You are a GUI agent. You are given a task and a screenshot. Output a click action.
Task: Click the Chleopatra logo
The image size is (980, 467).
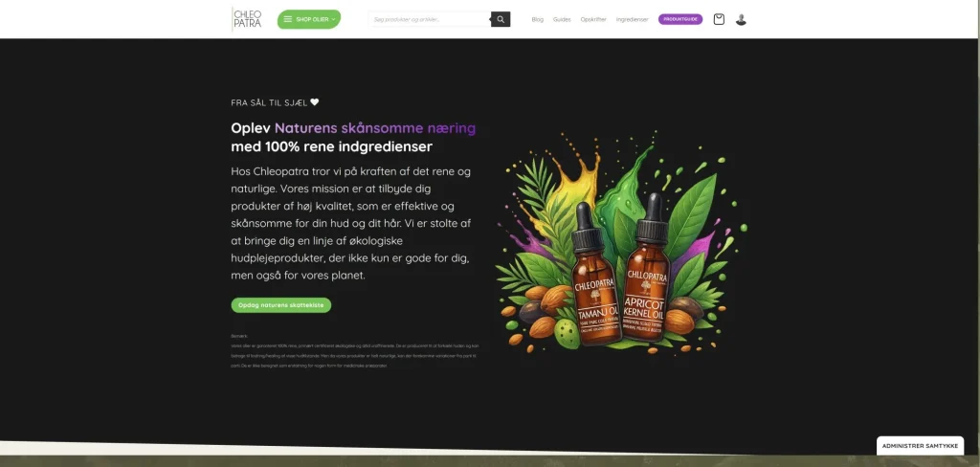pyautogui.click(x=247, y=19)
